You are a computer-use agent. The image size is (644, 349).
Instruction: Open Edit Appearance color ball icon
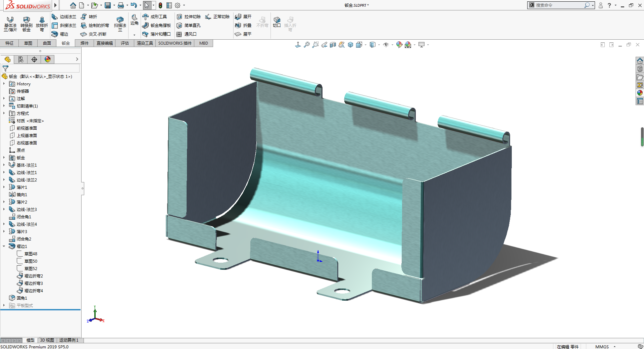coord(399,45)
